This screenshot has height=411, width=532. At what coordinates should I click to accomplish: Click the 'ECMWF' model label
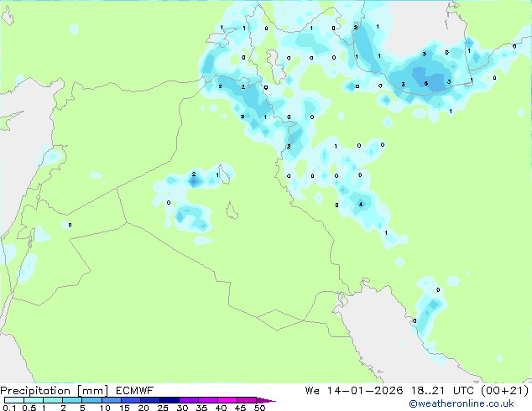(135, 391)
